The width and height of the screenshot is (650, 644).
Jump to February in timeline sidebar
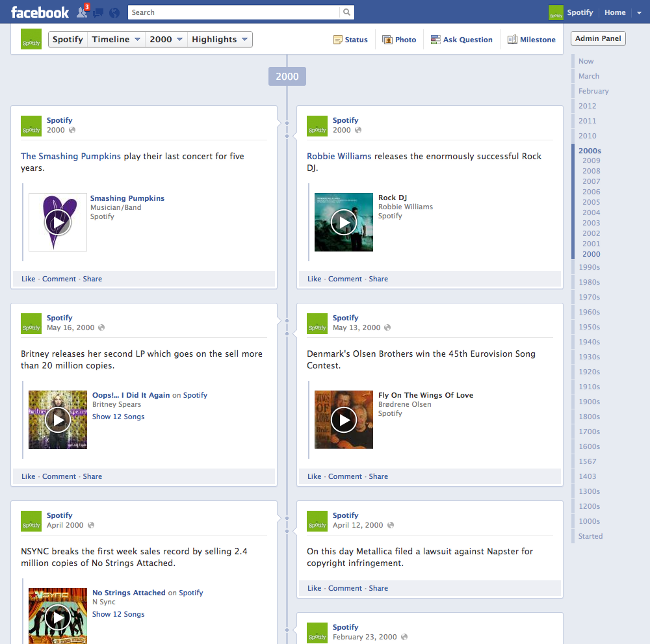593,91
